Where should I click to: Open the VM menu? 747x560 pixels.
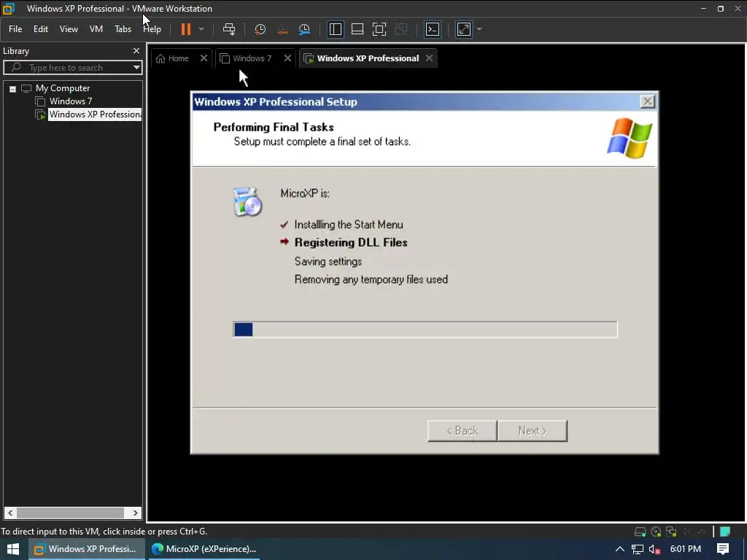[96, 29]
